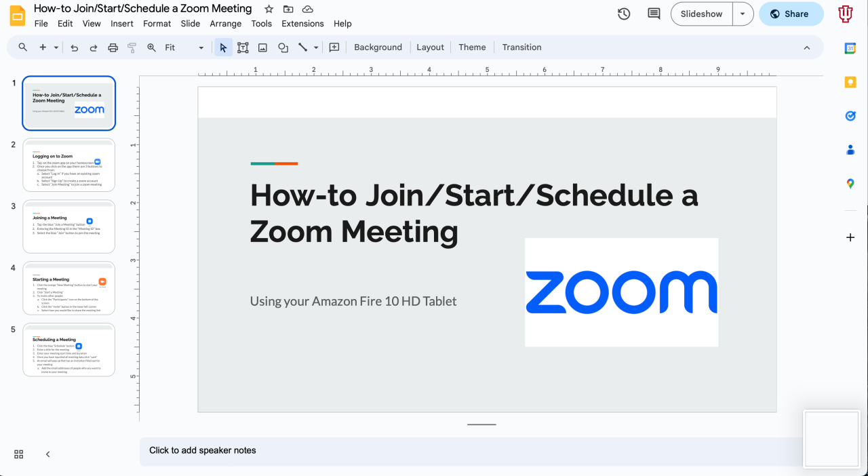Select slide 4 Starting a Meeting
Screen dimensions: 868x476
[x=69, y=288]
